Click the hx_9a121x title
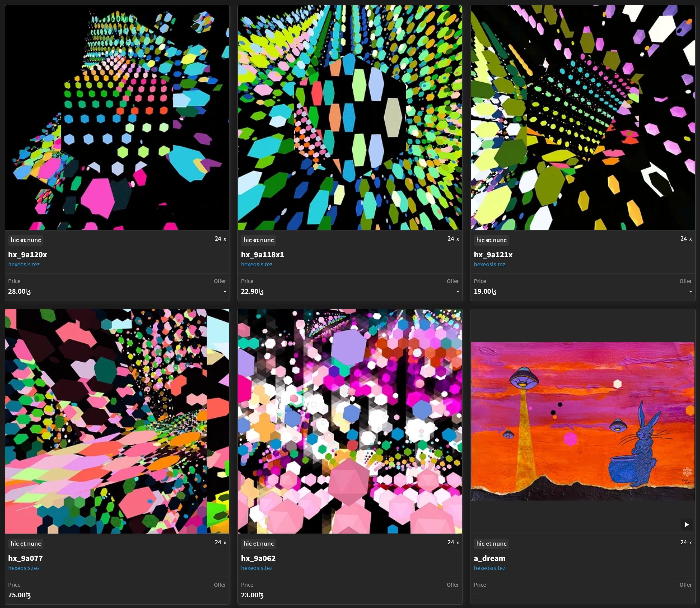 click(493, 255)
